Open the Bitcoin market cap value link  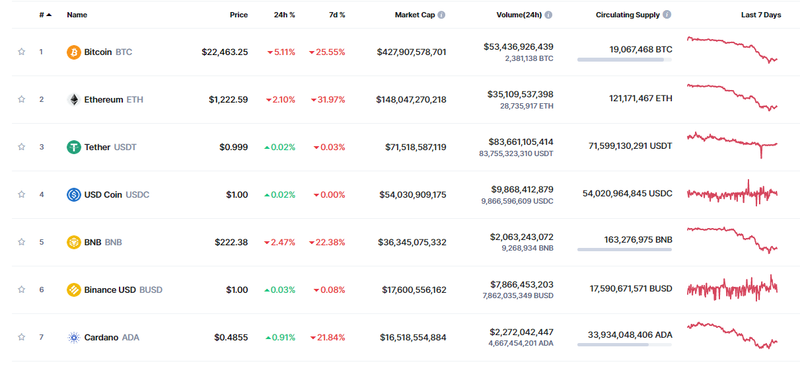(x=412, y=52)
